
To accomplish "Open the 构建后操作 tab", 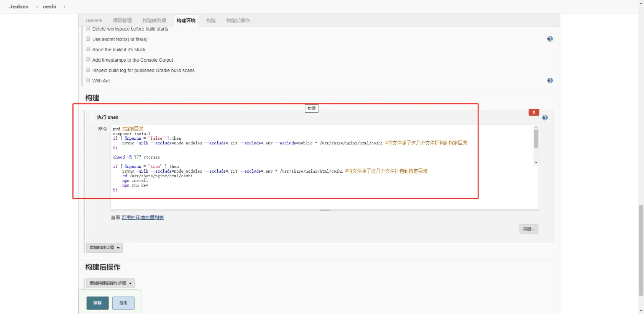I will click(238, 21).
